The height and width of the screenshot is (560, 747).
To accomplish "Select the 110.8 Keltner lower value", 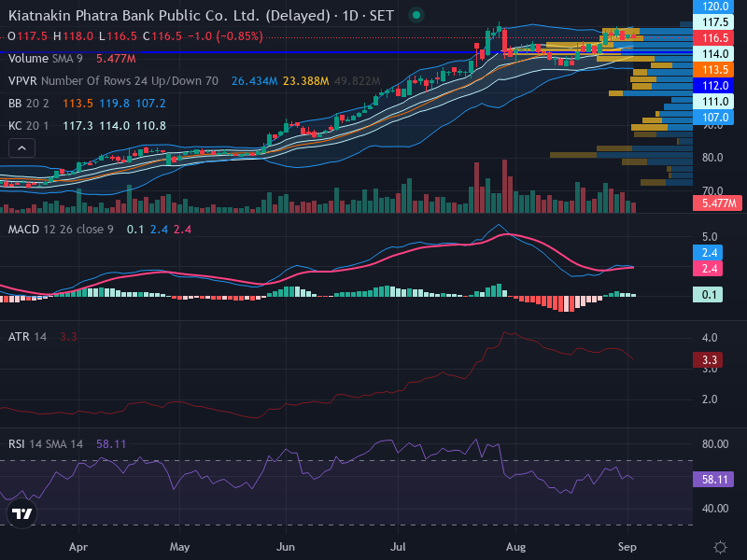I will pos(150,126).
